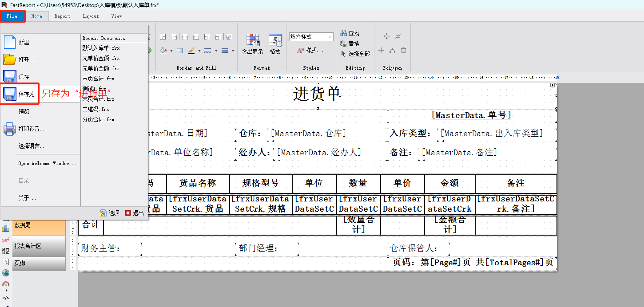Image resolution: width=644 pixels, height=307 pixels.
Task: Click the 突出显示 highlight button
Action: click(x=252, y=44)
